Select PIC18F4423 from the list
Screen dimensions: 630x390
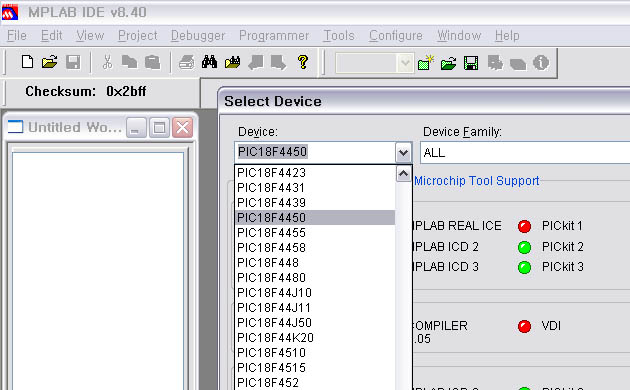click(x=315, y=173)
